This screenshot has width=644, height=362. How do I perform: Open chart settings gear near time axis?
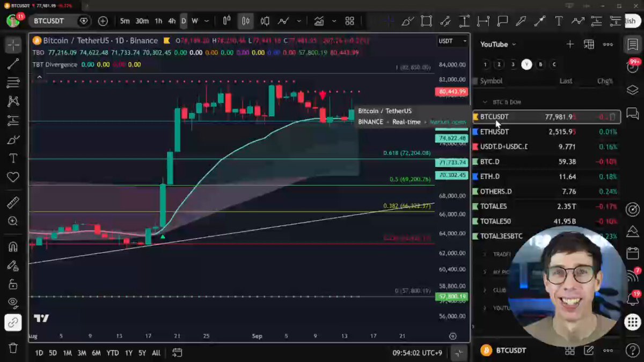(x=452, y=336)
